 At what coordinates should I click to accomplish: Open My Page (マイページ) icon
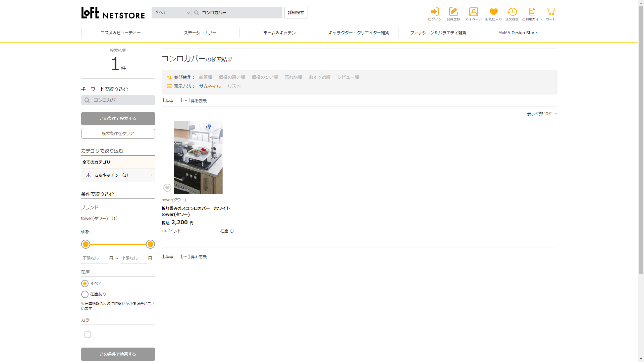(473, 12)
